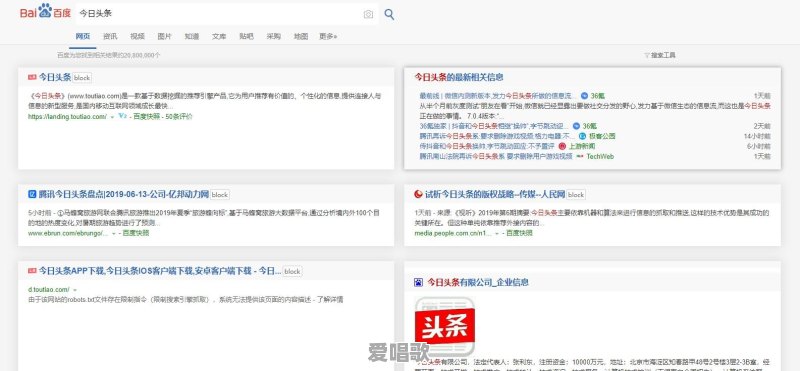This screenshot has height=371, width=800.
Task: Open 今日头条有限公司_企业信息 title
Action: click(478, 282)
